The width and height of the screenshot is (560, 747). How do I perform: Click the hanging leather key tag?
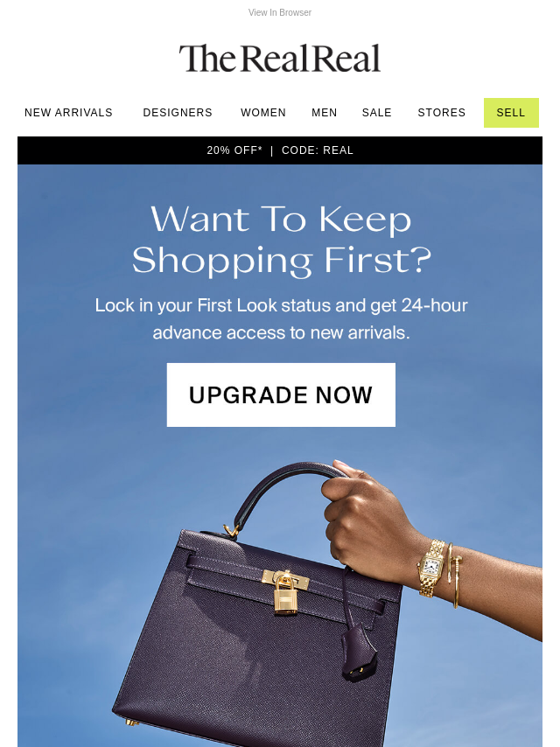click(359, 650)
